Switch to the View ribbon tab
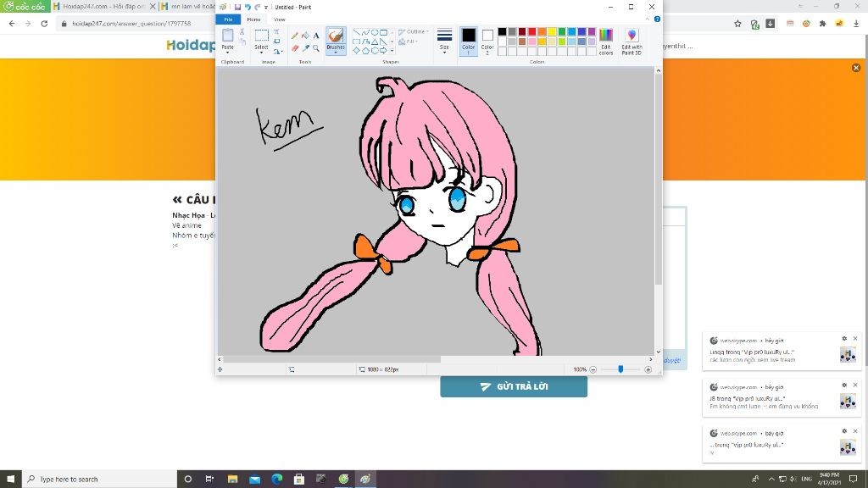Image resolution: width=868 pixels, height=488 pixels. tap(279, 19)
